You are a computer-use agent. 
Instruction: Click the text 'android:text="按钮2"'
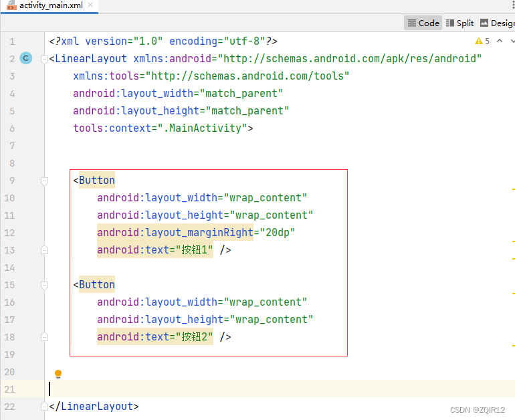click(x=154, y=337)
